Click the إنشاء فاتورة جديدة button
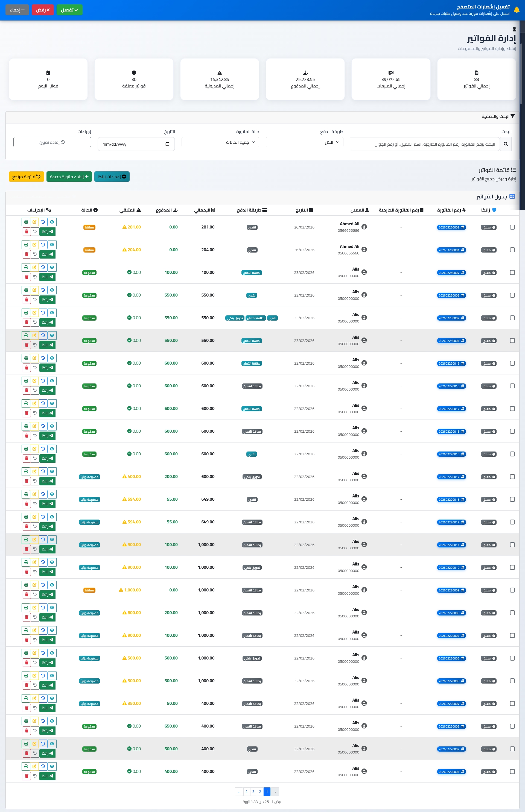Image resolution: width=525 pixels, height=812 pixels. click(69, 177)
